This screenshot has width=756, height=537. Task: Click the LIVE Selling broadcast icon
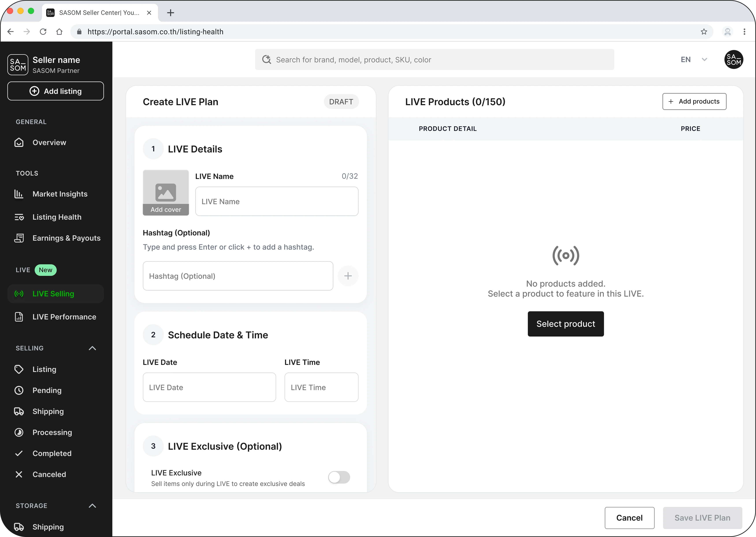coord(19,294)
